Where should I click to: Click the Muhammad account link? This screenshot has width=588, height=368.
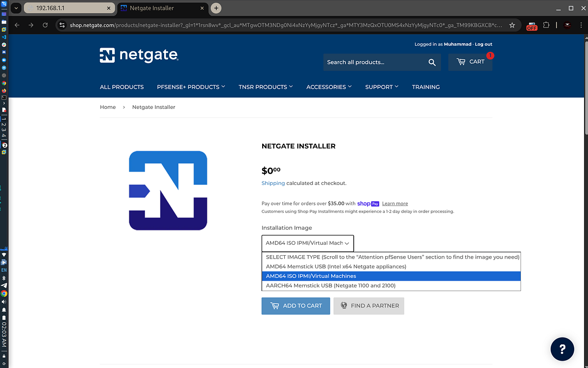458,44
